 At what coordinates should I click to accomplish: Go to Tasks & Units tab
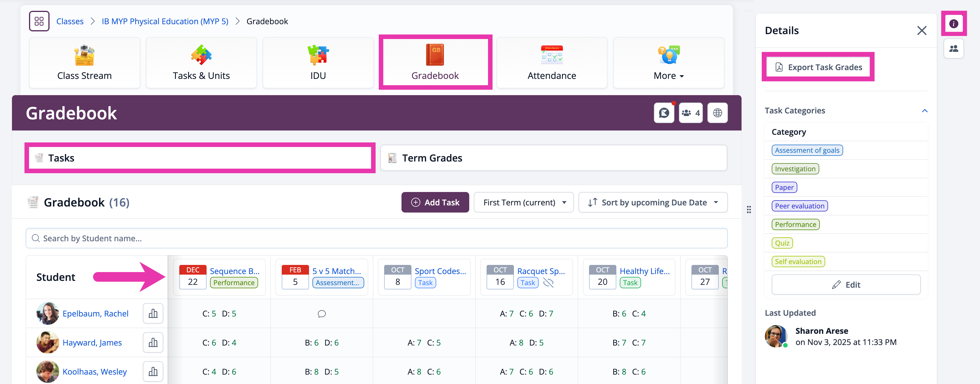pos(201,62)
